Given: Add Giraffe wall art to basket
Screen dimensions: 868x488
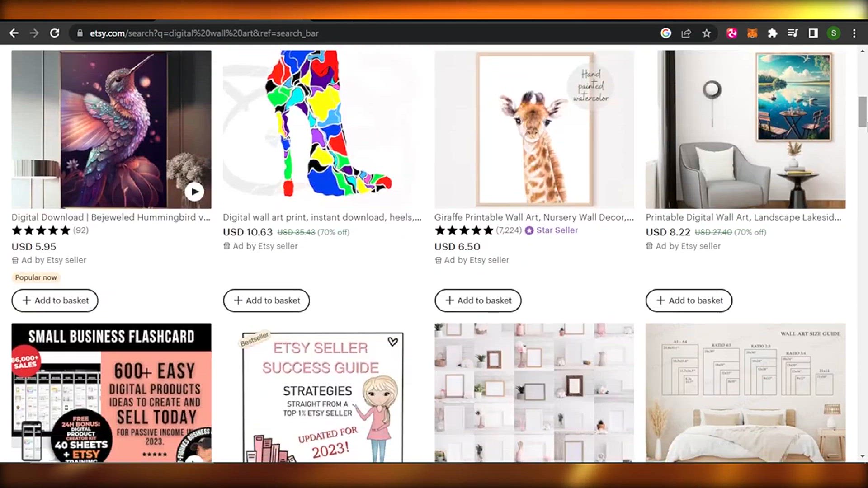Looking at the screenshot, I should point(478,300).
